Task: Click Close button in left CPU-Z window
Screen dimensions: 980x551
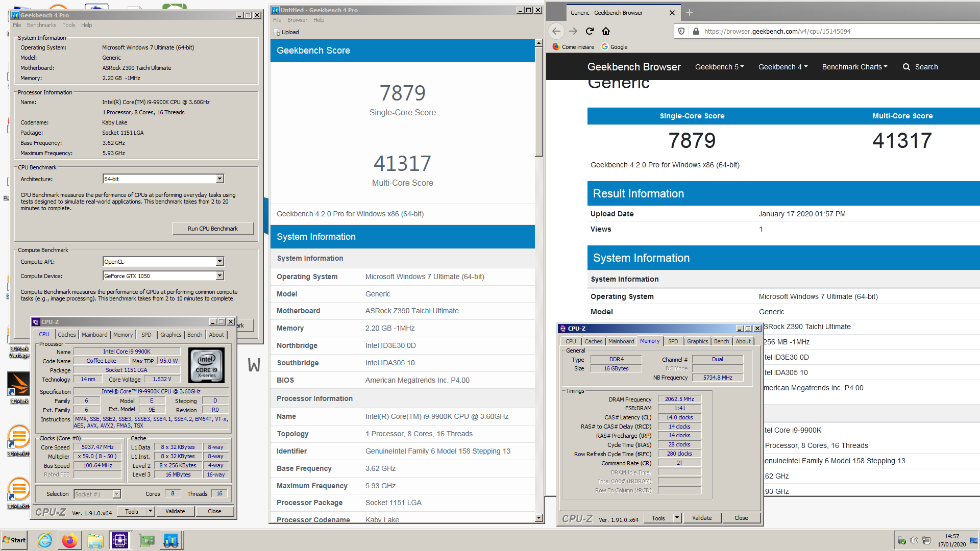Action: pos(214,511)
